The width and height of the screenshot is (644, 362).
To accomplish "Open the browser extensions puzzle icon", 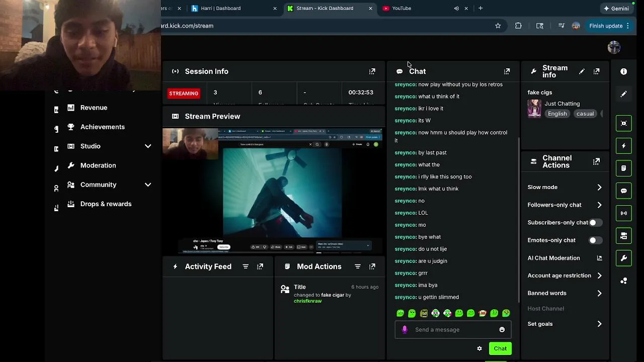I will [x=518, y=26].
